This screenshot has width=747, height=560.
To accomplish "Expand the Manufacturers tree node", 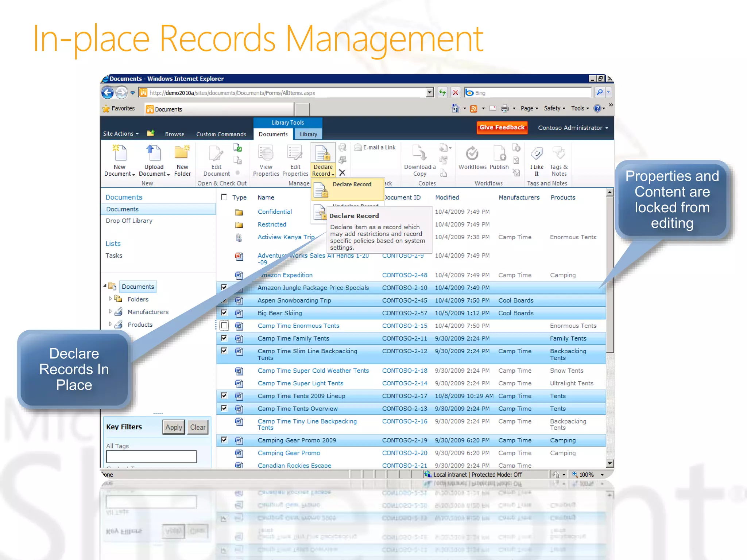I will pyautogui.click(x=110, y=312).
